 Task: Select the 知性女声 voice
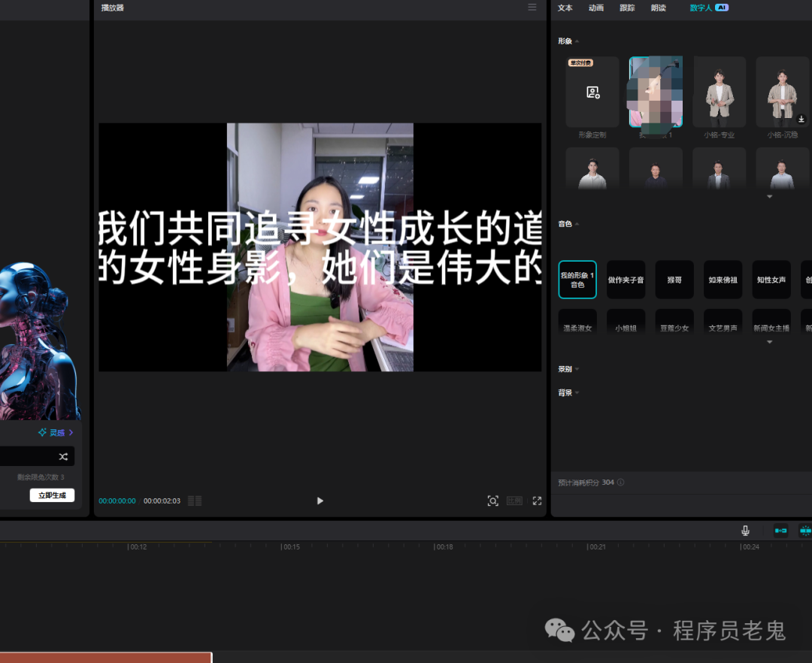pos(771,280)
